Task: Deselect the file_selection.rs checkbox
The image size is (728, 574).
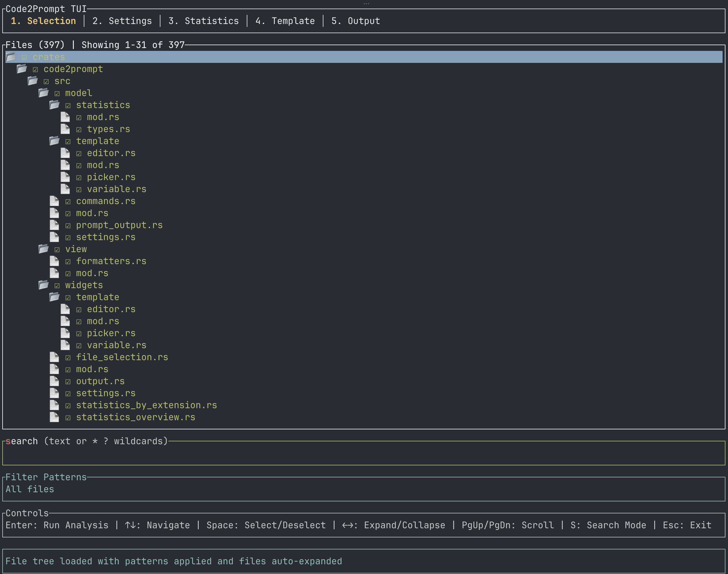Action: tap(68, 358)
